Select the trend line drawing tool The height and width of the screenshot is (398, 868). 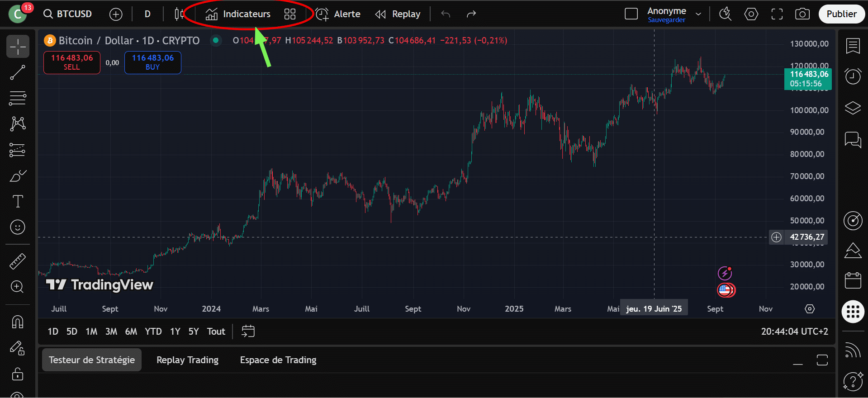pyautogui.click(x=18, y=72)
